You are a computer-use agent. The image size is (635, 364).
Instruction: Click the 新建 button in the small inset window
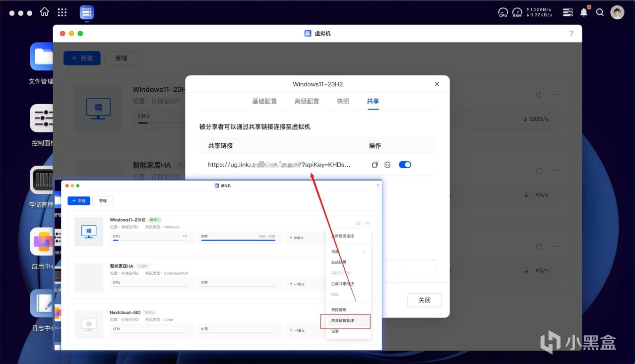point(78,201)
